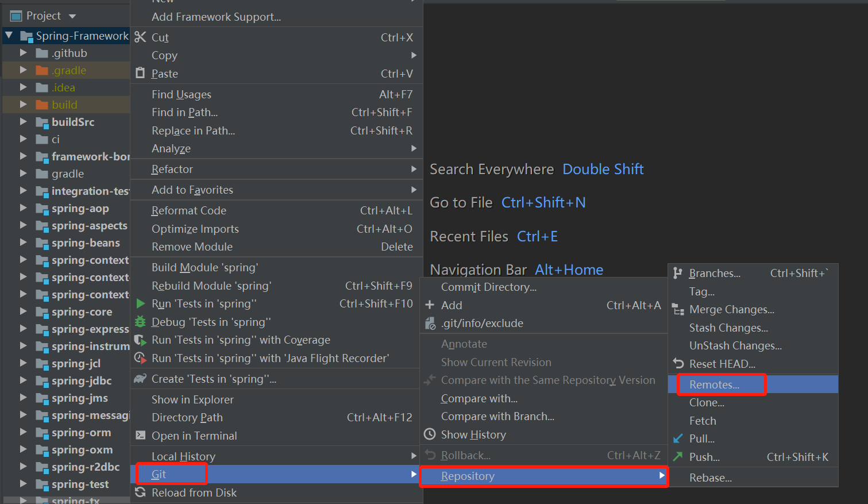Image resolution: width=868 pixels, height=504 pixels.
Task: Choose UnStash Changes... entry
Action: 753,345
